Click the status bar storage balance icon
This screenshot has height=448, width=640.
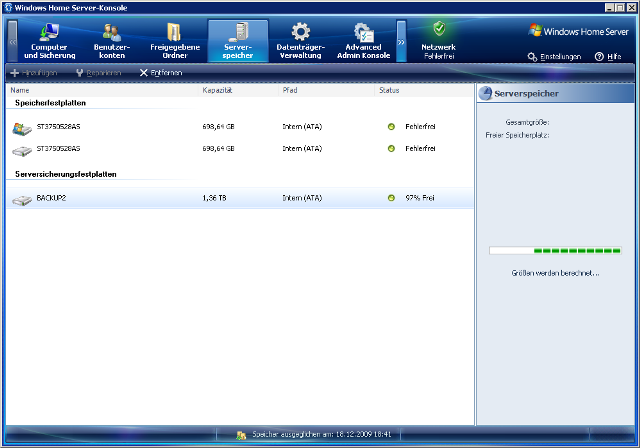tap(241, 435)
